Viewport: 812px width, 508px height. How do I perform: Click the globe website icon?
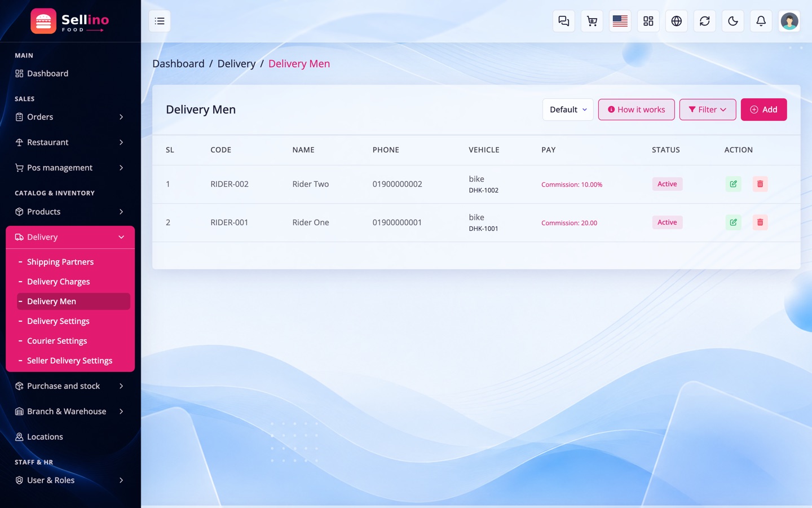coord(677,21)
